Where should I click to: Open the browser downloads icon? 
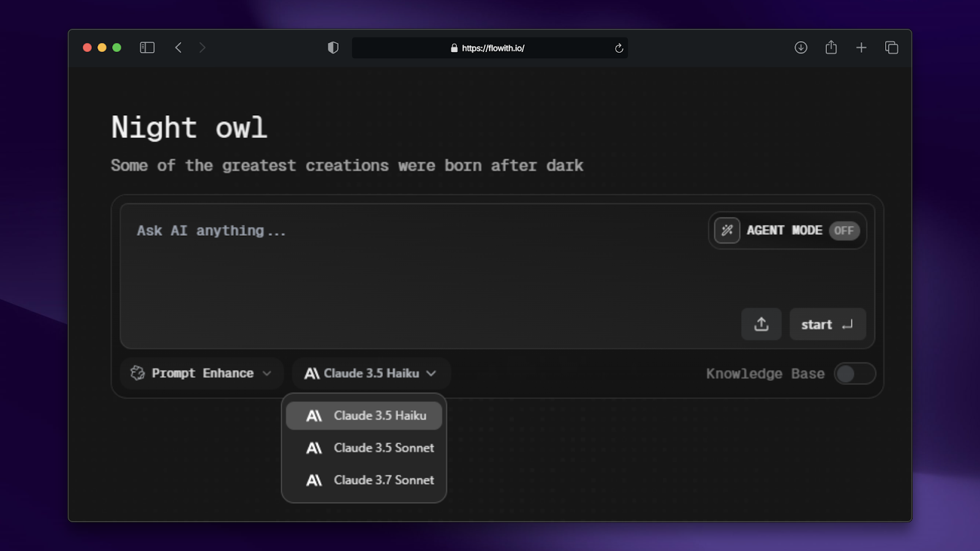coord(801,48)
